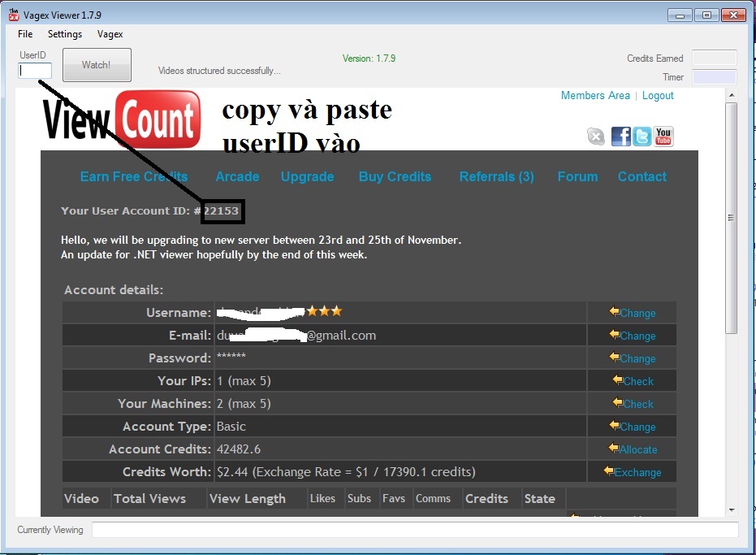
Task: Click the State column header
Action: pos(539,499)
